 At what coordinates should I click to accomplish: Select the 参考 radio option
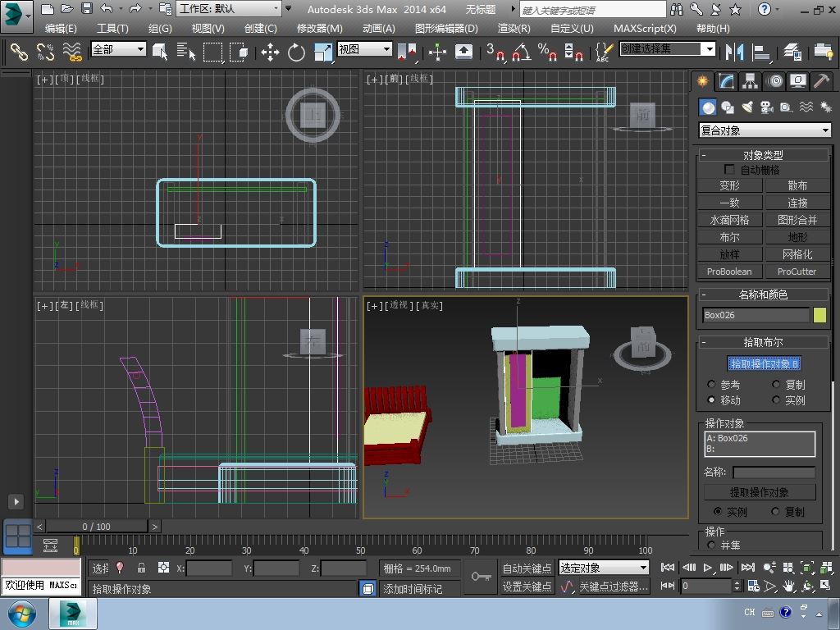pyautogui.click(x=711, y=385)
